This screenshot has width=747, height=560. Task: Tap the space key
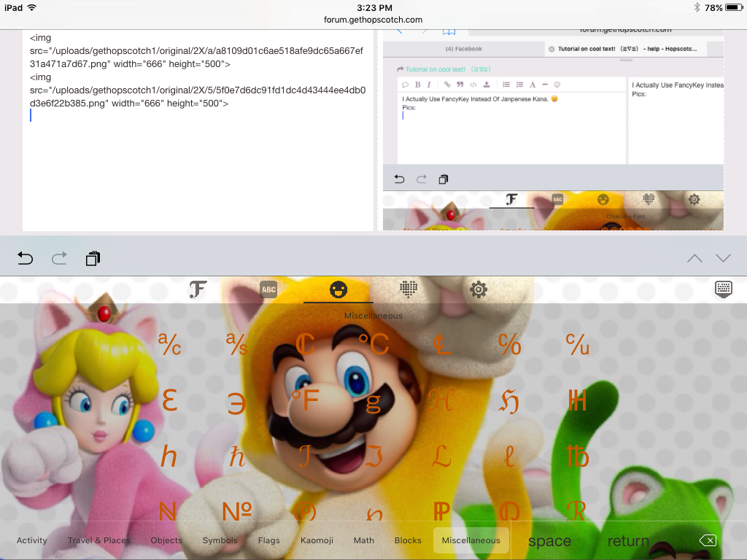(550, 541)
